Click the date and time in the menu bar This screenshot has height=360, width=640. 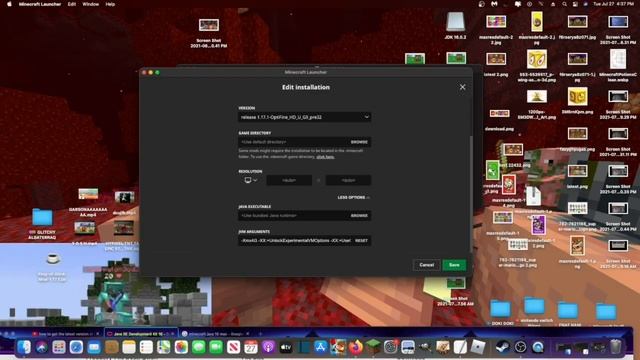click(x=613, y=4)
